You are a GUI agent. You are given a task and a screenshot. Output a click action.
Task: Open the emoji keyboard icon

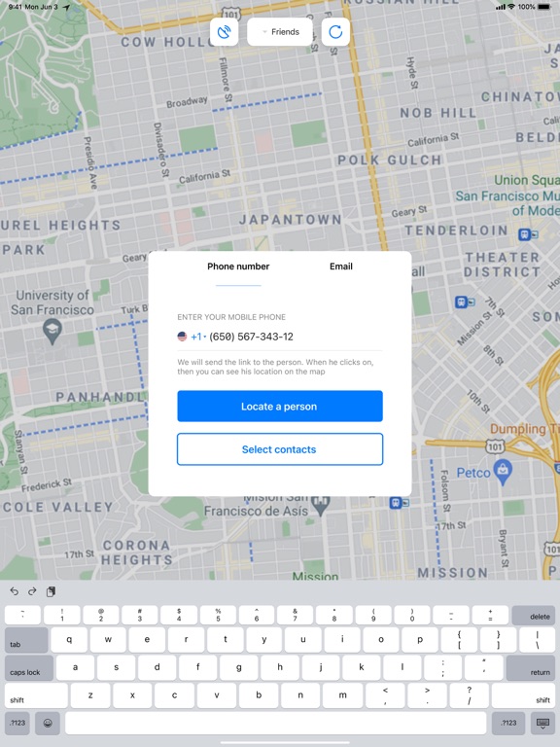coord(48,723)
